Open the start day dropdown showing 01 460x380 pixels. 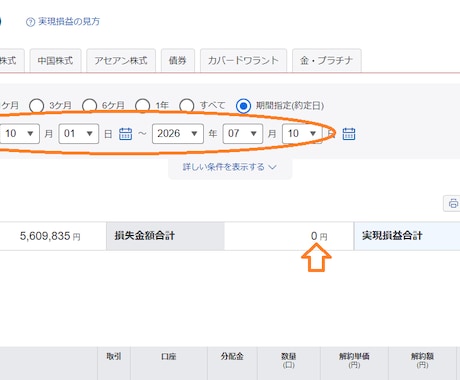(79, 134)
